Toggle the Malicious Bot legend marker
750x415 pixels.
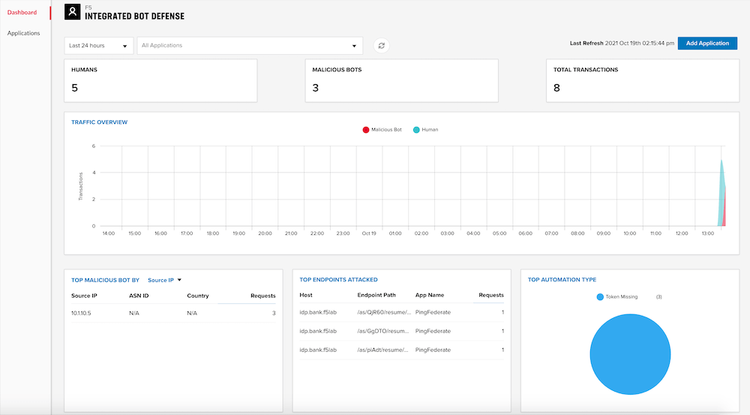(x=365, y=130)
